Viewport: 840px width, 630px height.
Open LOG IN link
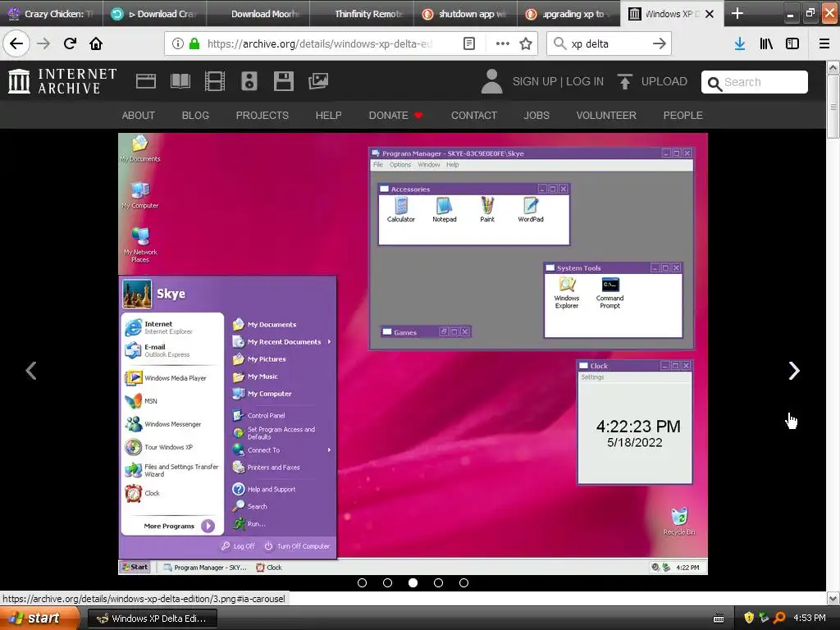pos(585,81)
